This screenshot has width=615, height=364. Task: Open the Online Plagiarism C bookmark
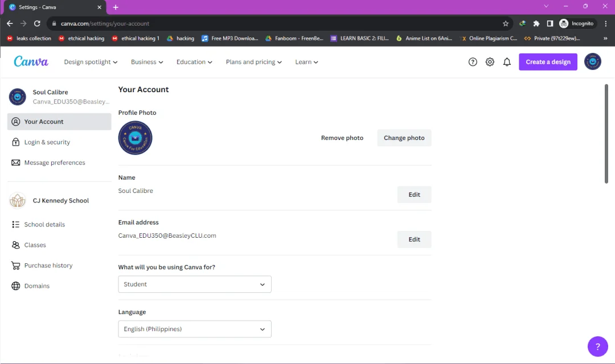(x=489, y=39)
